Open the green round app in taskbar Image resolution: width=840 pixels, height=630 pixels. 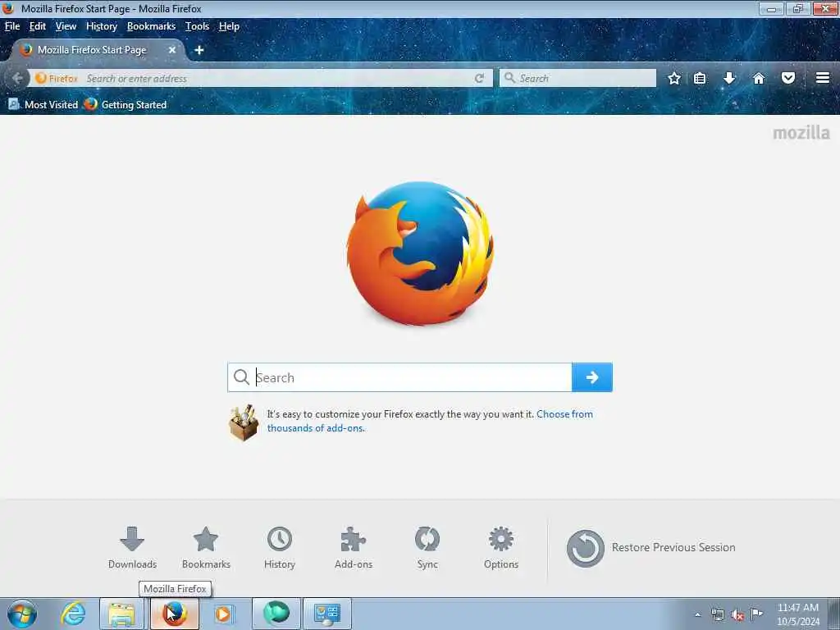(276, 614)
